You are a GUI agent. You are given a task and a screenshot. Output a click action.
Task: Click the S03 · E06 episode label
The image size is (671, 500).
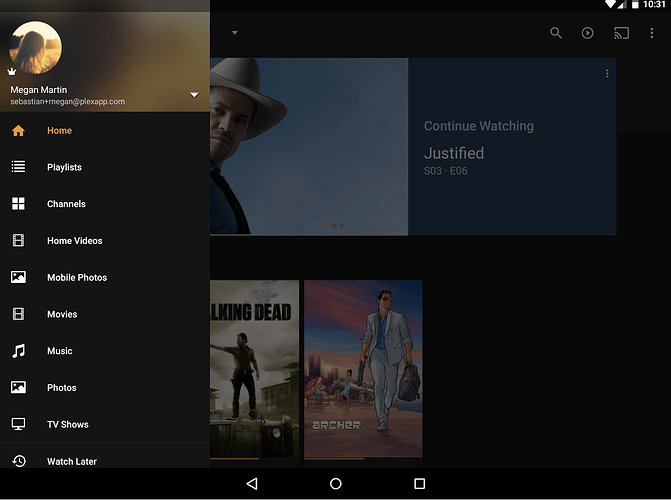pos(445,171)
